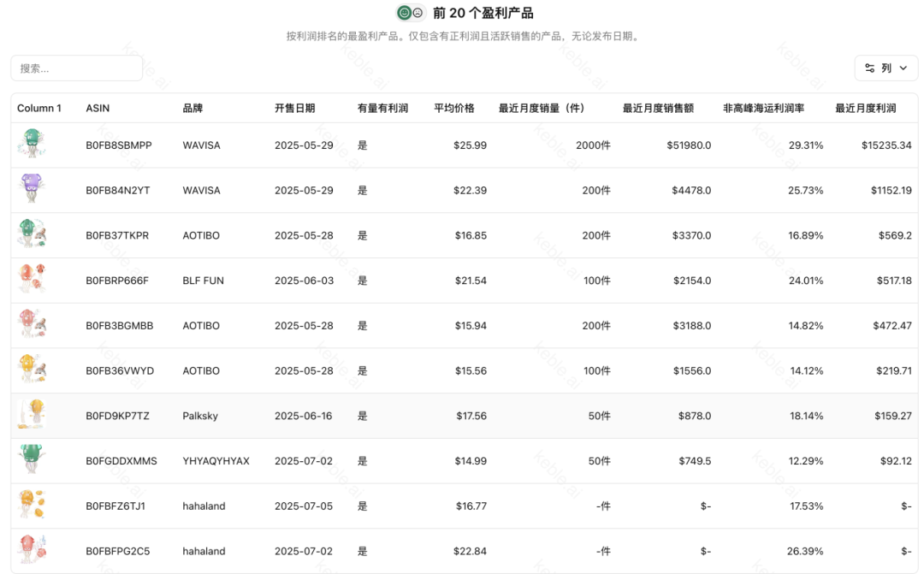Click the Column 1 header cell
This screenshot has width=924, height=574.
pyautogui.click(x=38, y=108)
